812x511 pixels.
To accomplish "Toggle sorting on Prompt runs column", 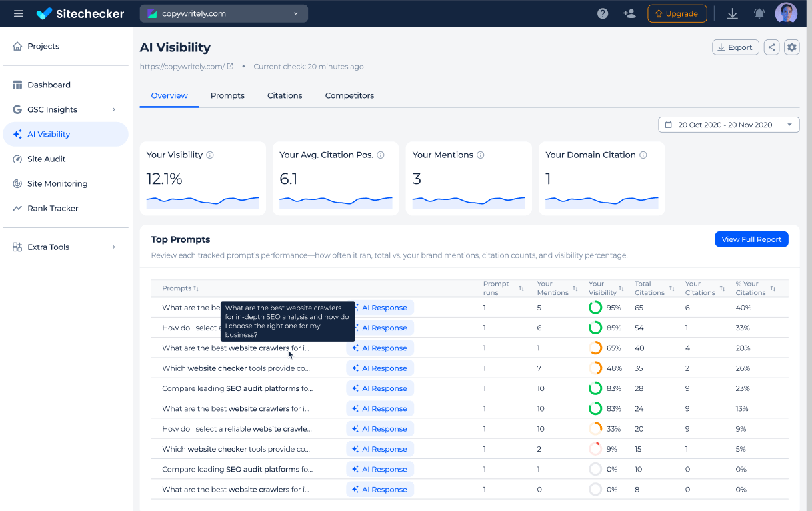I will pos(521,288).
